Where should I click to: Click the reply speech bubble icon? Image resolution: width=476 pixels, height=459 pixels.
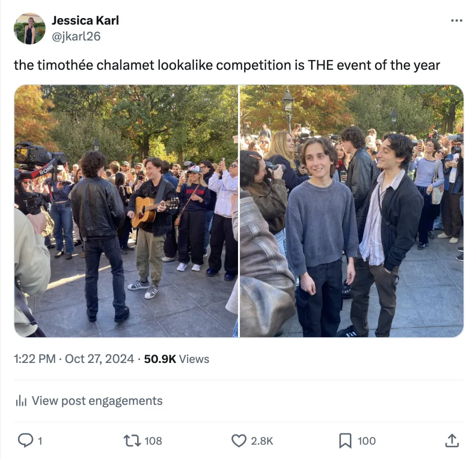click(26, 440)
